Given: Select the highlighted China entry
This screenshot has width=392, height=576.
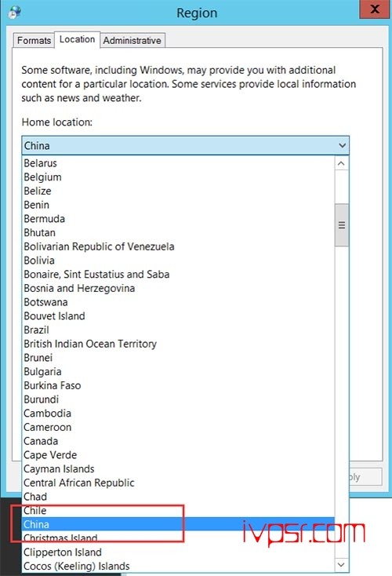Looking at the screenshot, I should coord(179,524).
